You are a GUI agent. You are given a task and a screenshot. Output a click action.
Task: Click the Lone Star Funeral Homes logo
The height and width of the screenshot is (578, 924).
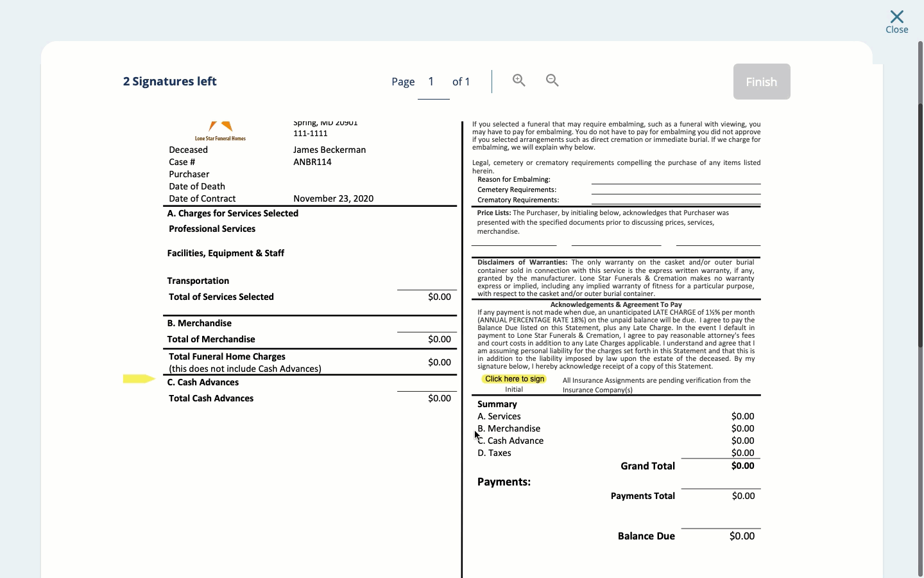point(221,131)
